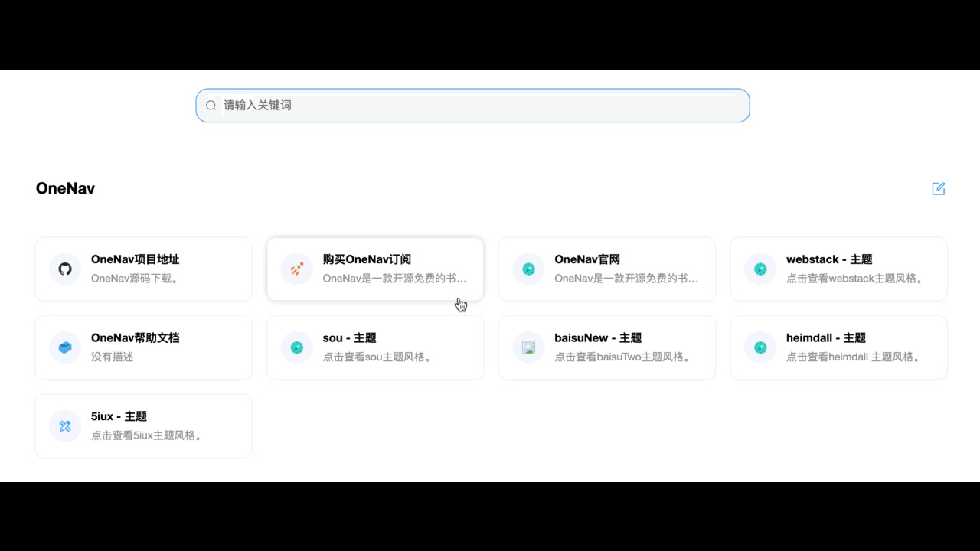Click the description under 购买OneNav订阅
This screenshot has height=551, width=980.
[x=394, y=279]
